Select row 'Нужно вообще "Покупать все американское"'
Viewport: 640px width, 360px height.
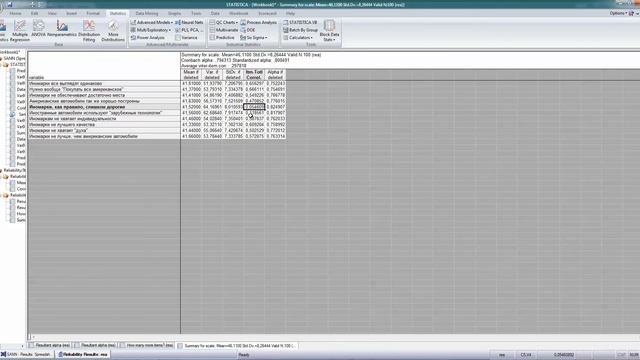(x=104, y=89)
